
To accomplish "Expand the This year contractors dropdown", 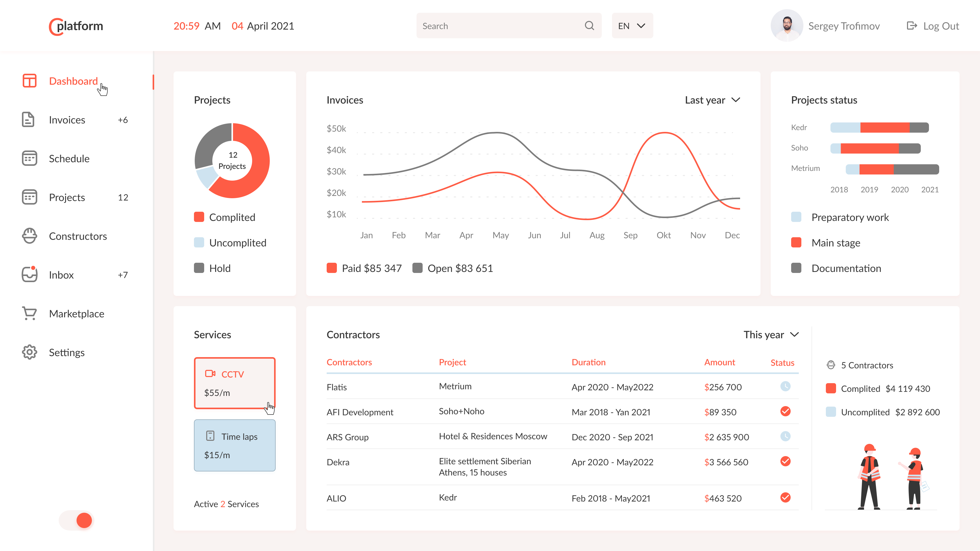I will pyautogui.click(x=771, y=335).
